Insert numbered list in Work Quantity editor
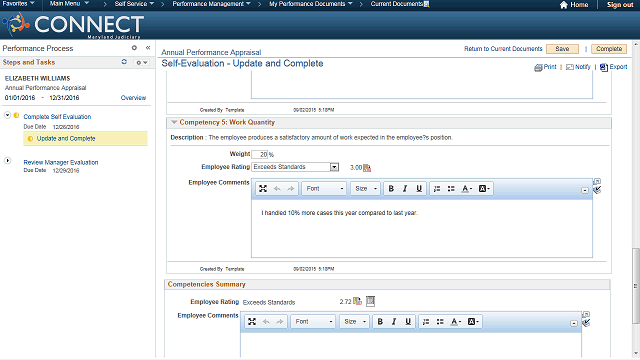Image resolution: width=640 pixels, height=360 pixels. point(437,189)
